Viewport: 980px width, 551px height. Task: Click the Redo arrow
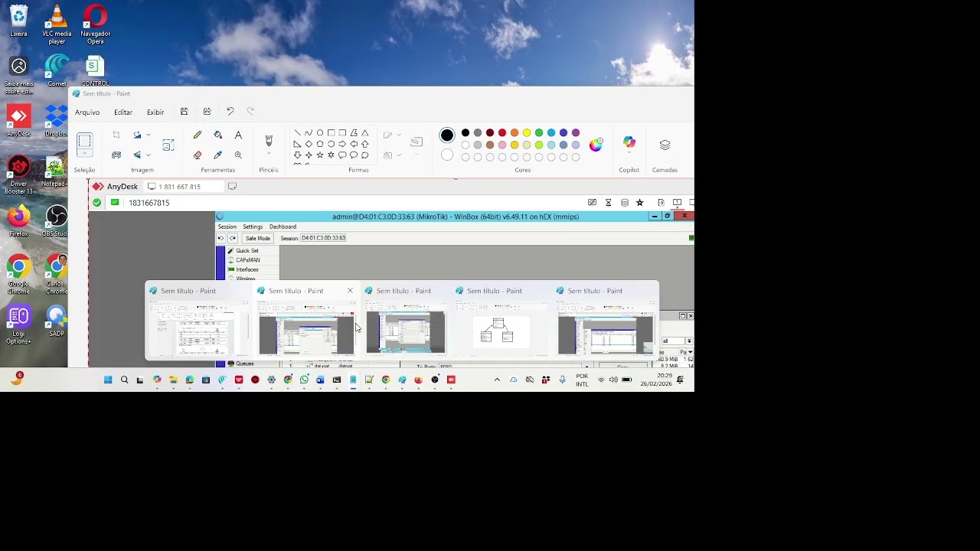coord(250,112)
